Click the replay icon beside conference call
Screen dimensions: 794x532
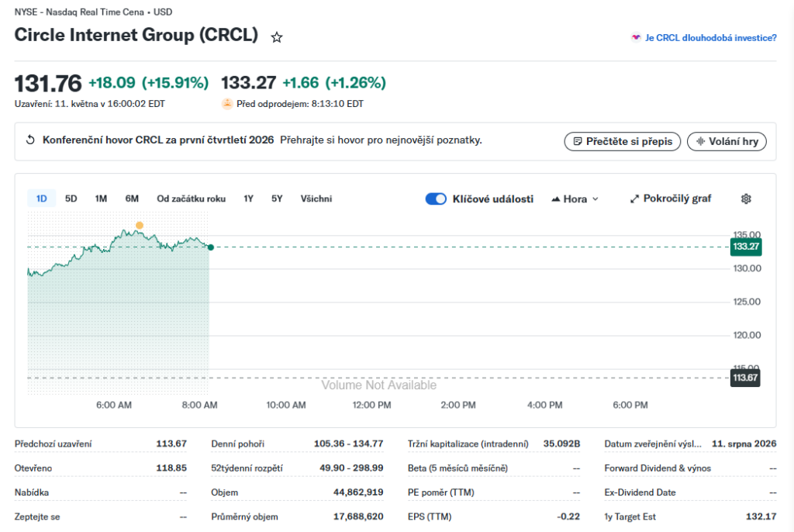click(x=30, y=140)
